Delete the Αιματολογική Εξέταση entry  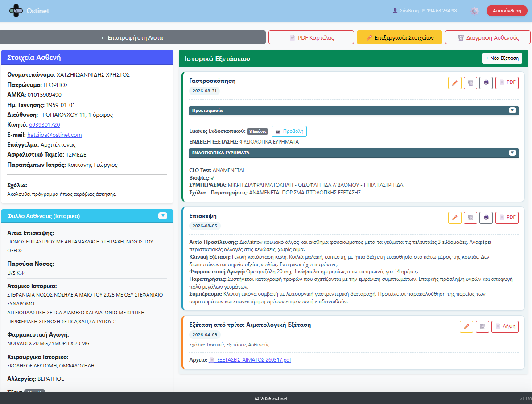pyautogui.click(x=482, y=327)
